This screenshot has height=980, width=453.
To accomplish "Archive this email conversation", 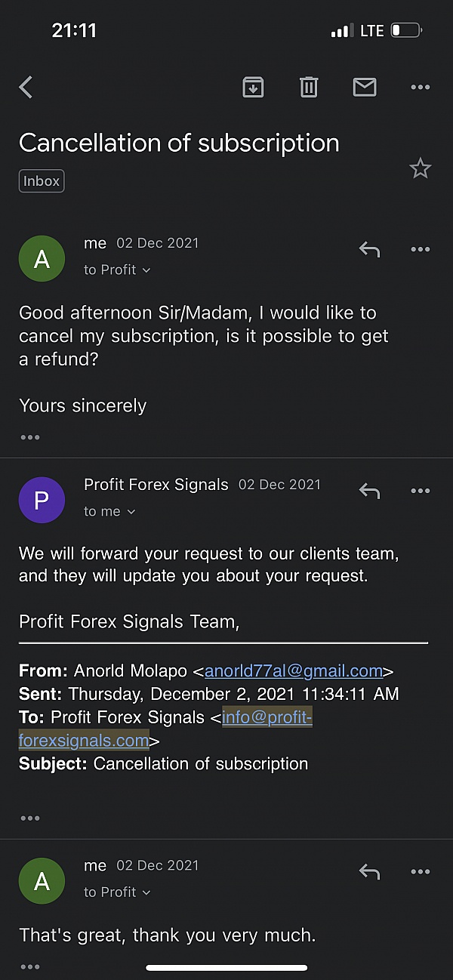I will coord(253,88).
